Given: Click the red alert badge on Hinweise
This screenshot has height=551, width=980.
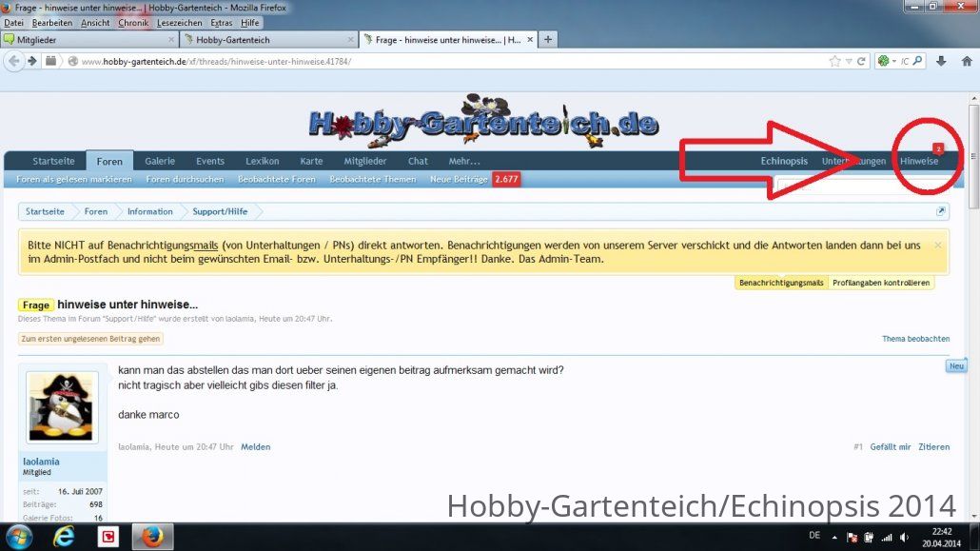Looking at the screenshot, I should tap(938, 148).
